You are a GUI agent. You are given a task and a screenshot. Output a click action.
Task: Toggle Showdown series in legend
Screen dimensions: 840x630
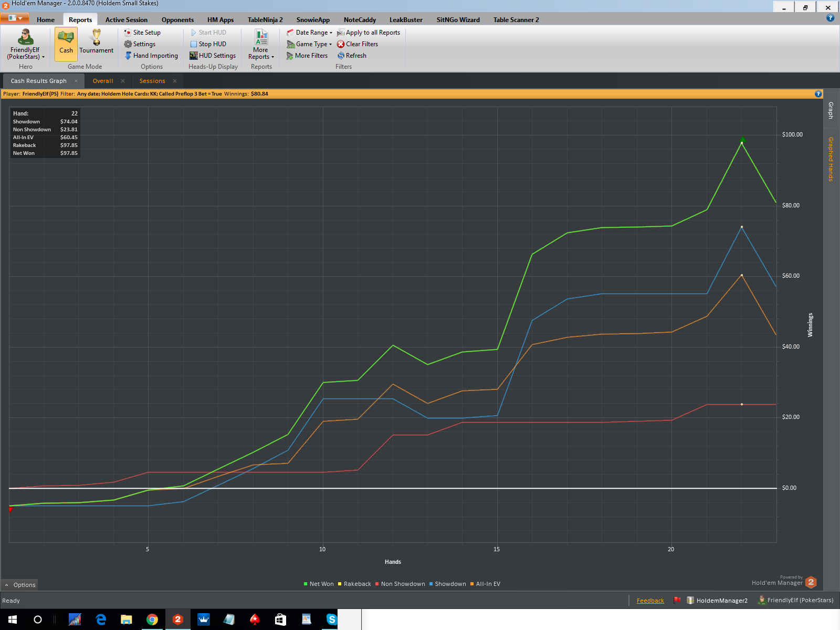[x=447, y=584]
